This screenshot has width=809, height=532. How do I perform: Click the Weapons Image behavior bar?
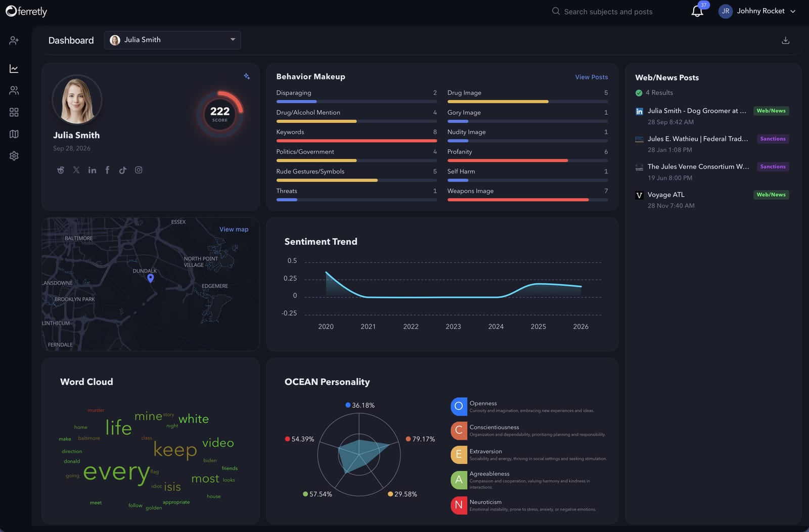pyautogui.click(x=528, y=200)
